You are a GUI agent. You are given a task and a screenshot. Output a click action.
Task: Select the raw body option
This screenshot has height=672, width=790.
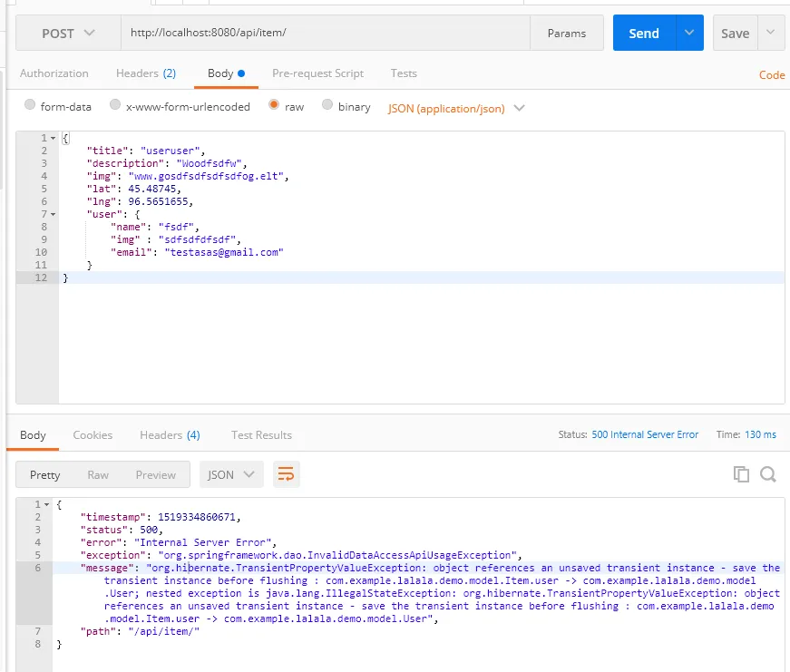click(x=274, y=106)
